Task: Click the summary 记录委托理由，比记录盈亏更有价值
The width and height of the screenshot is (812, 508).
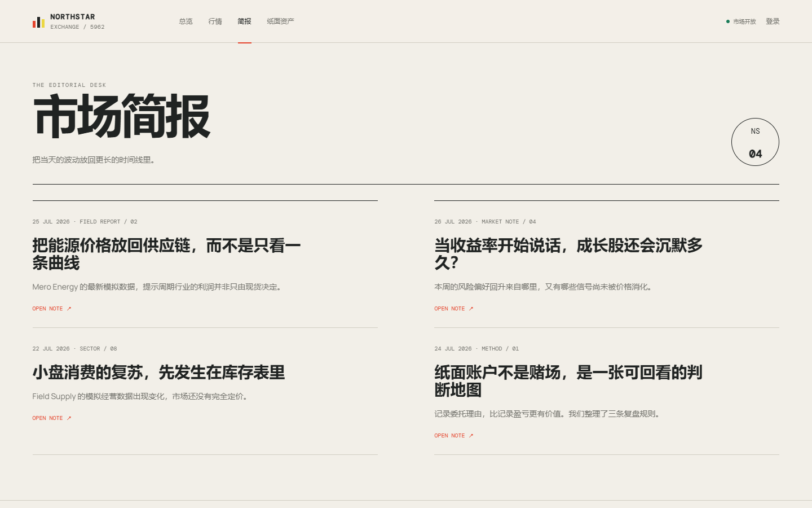Action: pos(548,414)
